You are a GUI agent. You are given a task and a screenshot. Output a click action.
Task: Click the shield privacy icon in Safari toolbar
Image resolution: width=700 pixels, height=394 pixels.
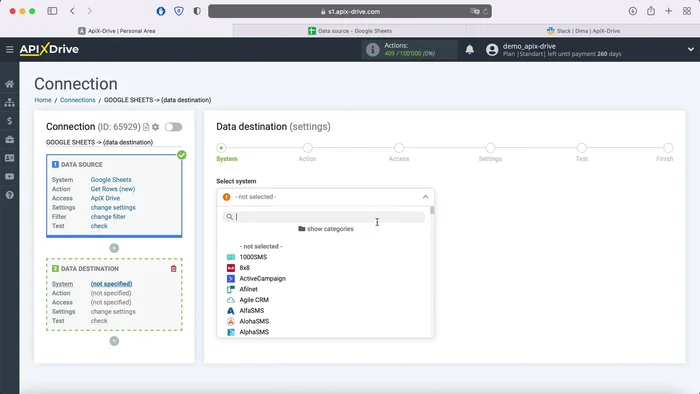[179, 11]
